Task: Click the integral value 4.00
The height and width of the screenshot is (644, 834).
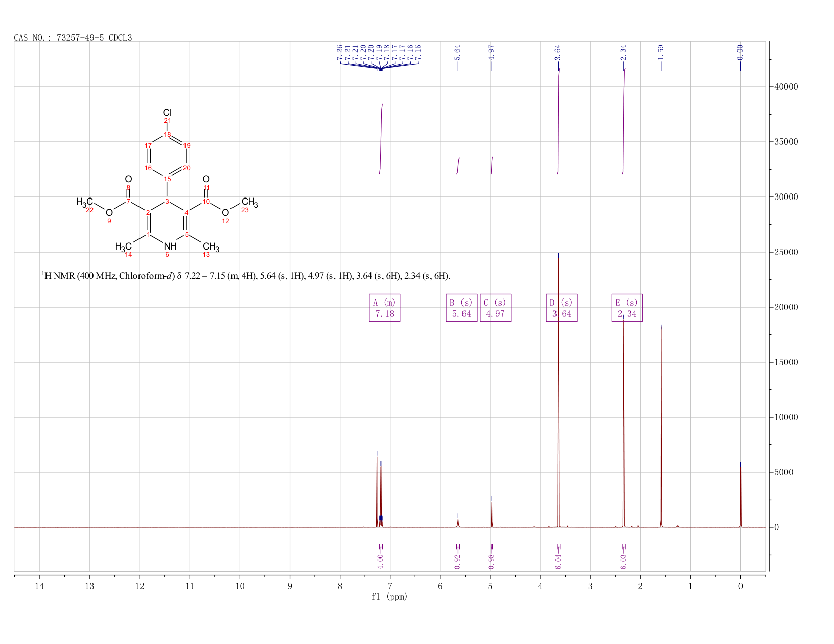Action: point(380,561)
